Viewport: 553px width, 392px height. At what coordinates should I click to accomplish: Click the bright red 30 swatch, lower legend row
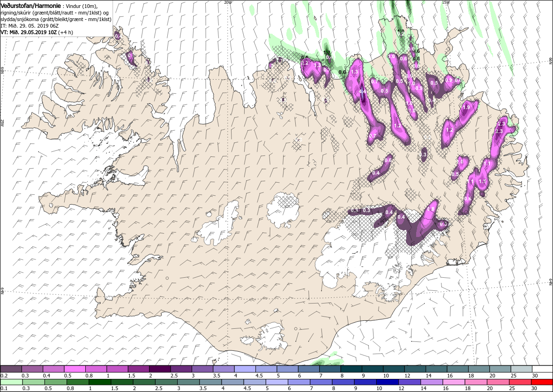pos(542,382)
